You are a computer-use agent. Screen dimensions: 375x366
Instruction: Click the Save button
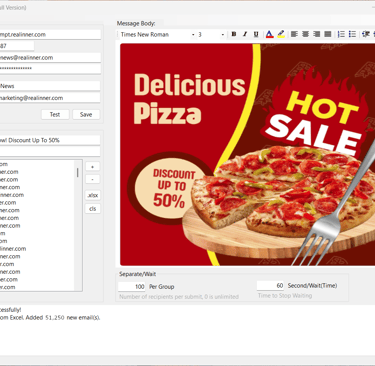point(86,114)
